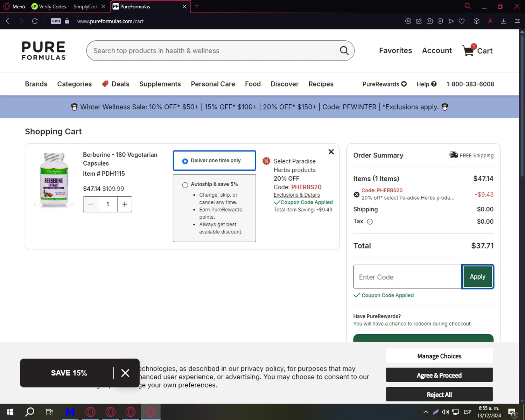Close the SAVE 15% popup
Screen dimensions: 525x420
coord(125,373)
